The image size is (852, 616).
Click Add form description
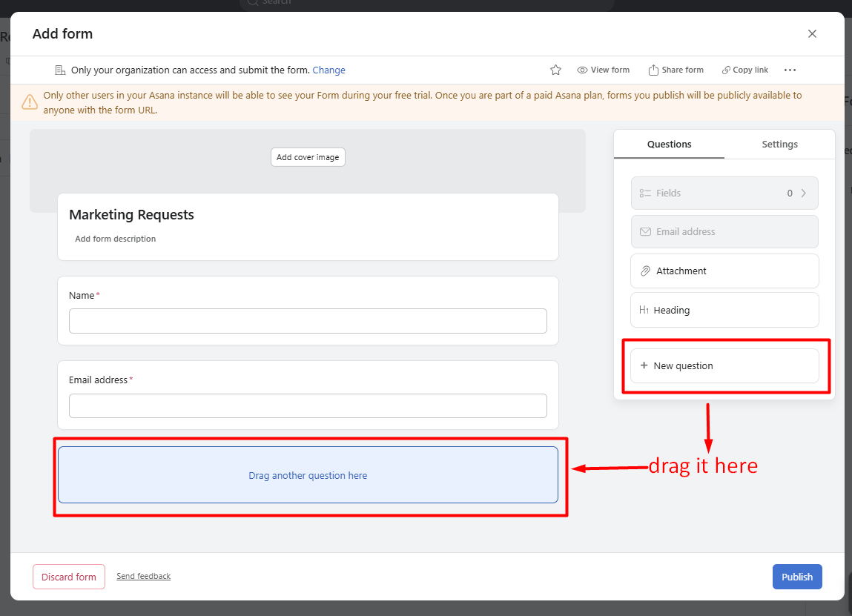(x=115, y=239)
